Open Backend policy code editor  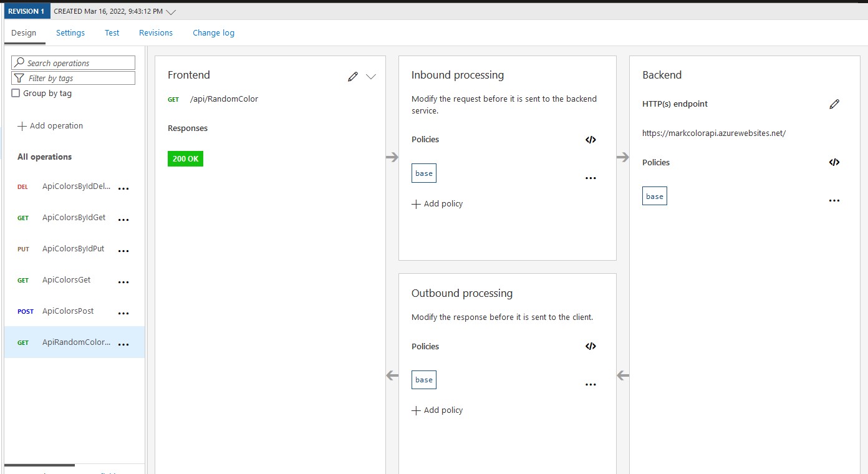point(834,163)
